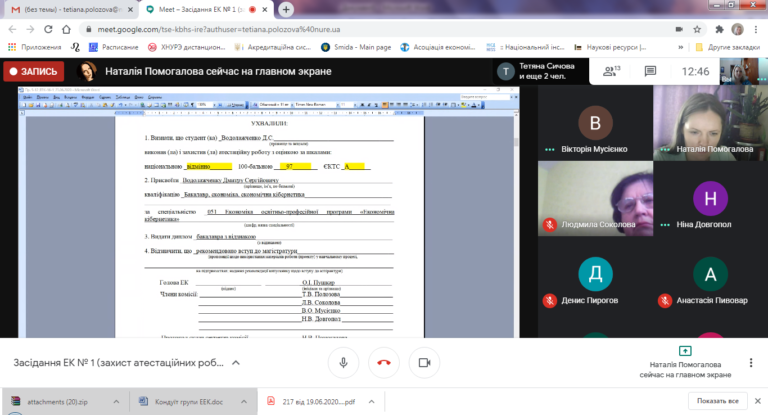Select Денис Пирогов participant tile
This screenshot has width=768, height=415.
click(x=595, y=274)
